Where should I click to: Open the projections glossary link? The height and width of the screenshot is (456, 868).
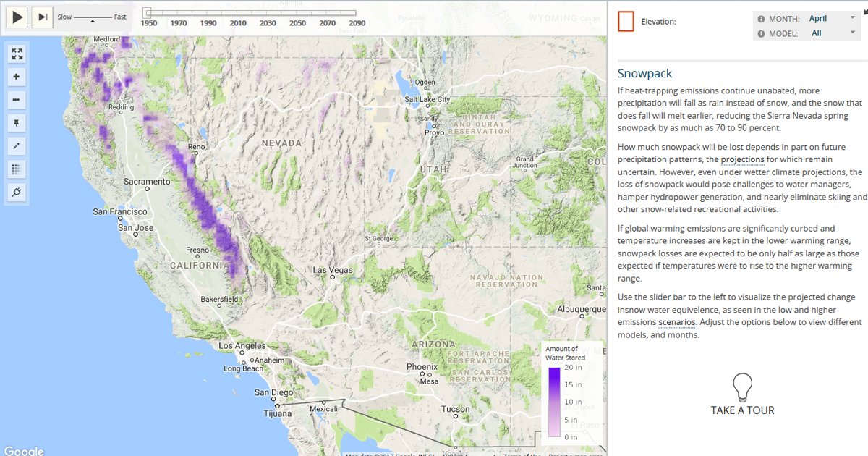[743, 159]
